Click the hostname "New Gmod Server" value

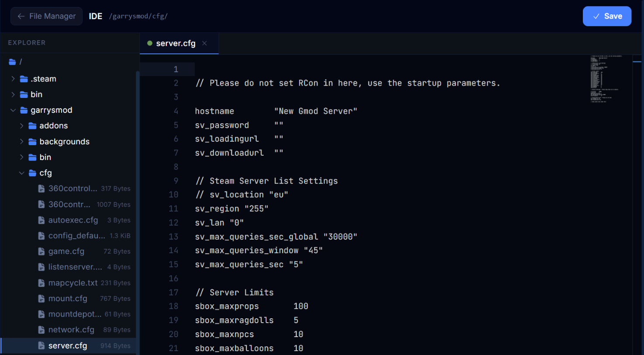(316, 111)
